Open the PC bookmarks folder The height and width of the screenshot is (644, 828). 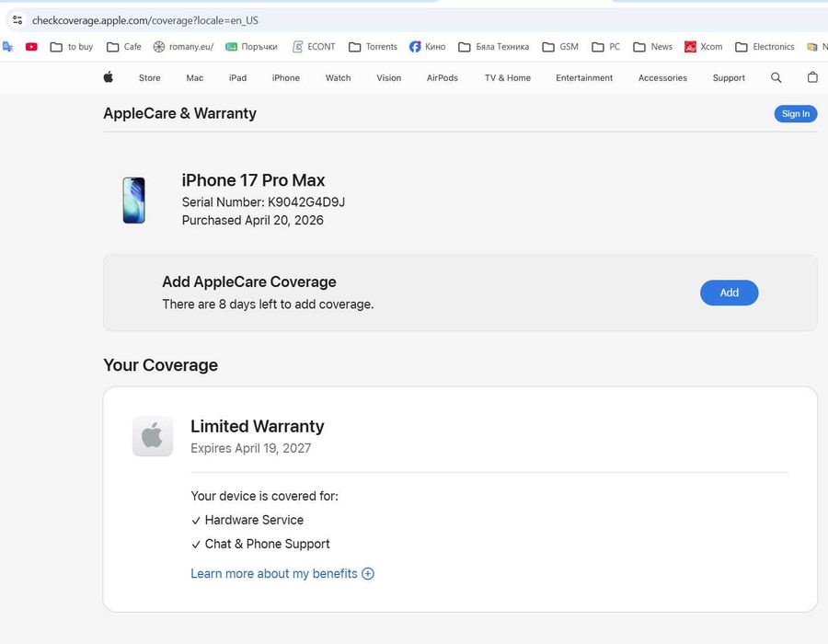pos(605,47)
